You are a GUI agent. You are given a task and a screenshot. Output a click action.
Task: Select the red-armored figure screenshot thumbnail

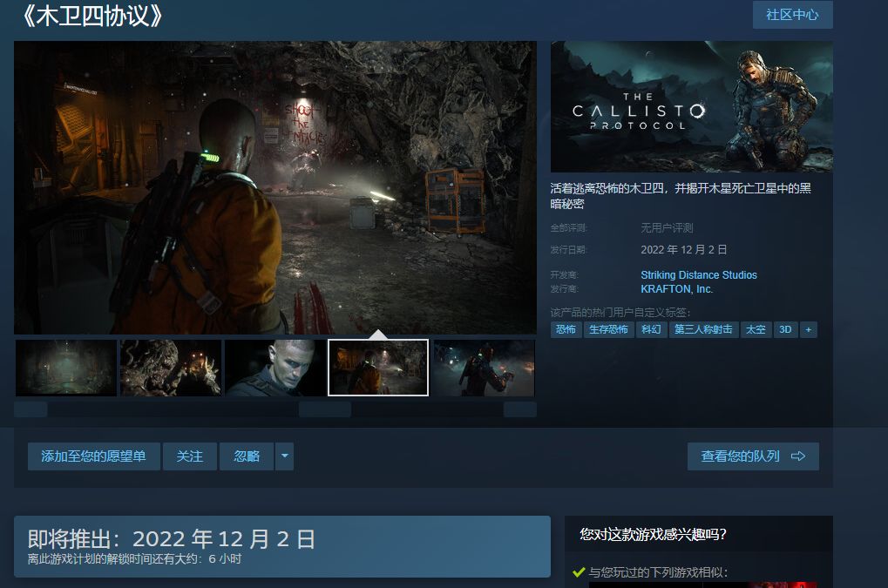point(485,368)
